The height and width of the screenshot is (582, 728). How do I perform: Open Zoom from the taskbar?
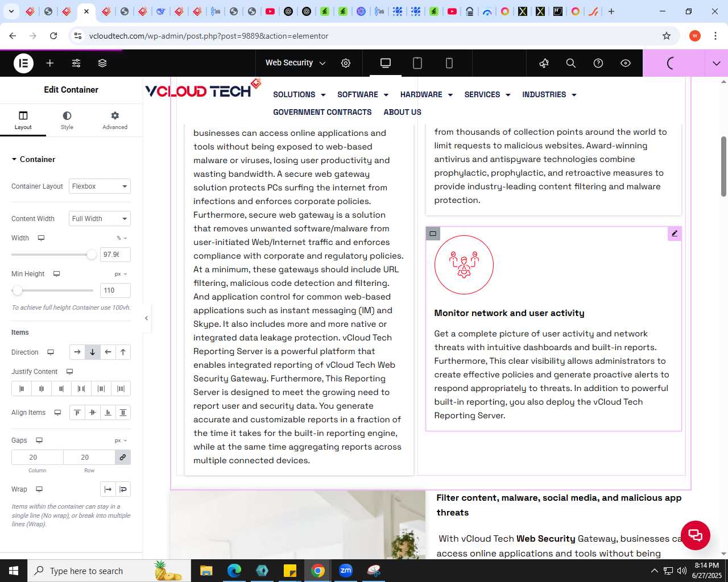(x=346, y=571)
